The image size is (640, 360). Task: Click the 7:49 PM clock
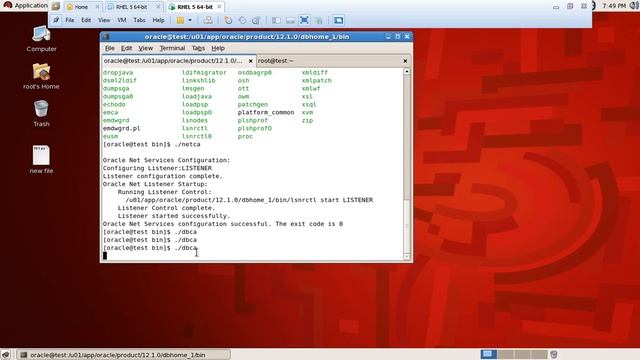coord(614,6)
